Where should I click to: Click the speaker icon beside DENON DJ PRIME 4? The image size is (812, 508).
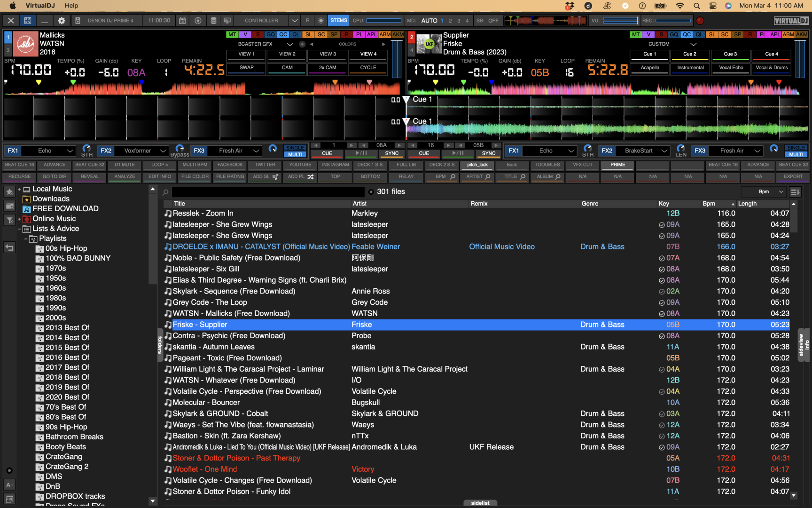point(78,21)
